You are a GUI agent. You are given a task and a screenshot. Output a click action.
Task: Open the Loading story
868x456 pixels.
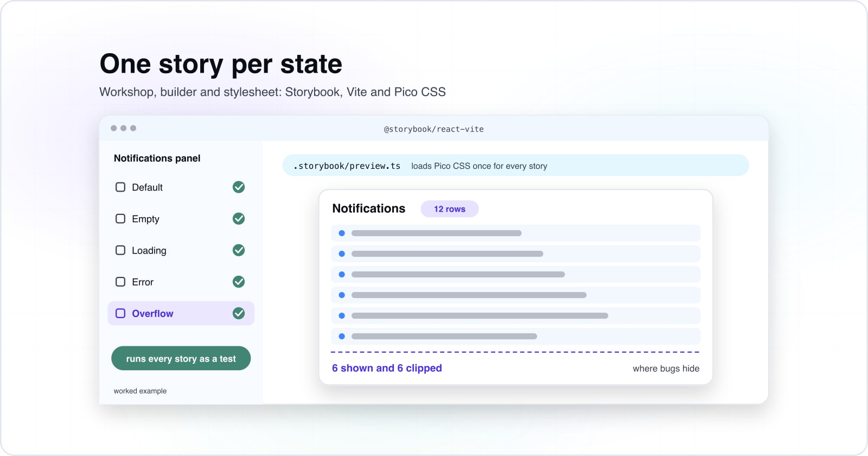coord(149,250)
